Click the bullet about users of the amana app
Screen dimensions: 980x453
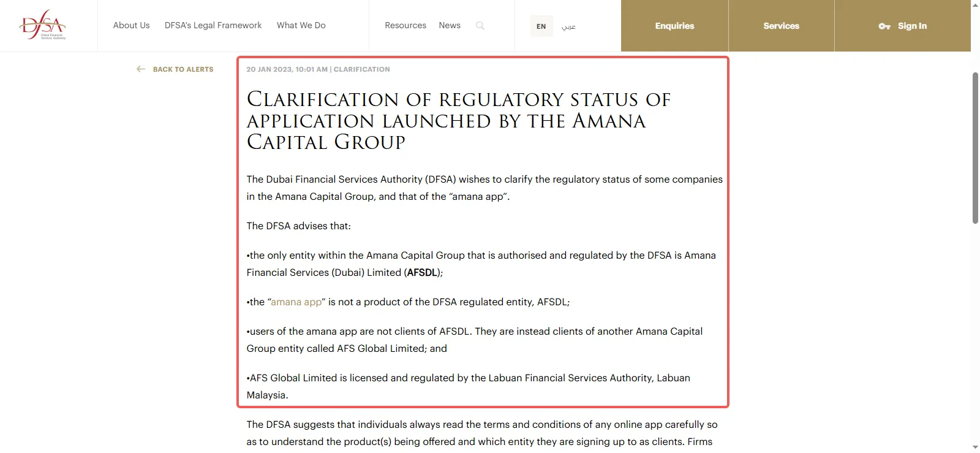[475, 340]
